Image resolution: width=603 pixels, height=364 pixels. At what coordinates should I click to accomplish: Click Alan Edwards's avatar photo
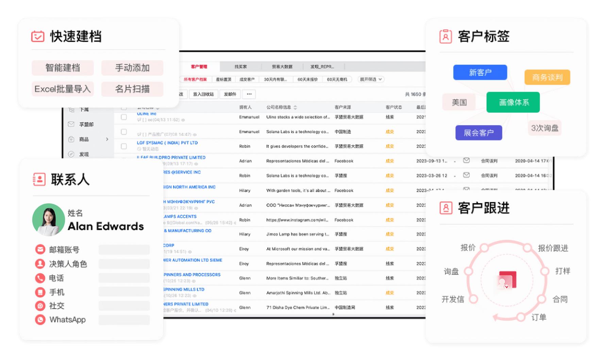(49, 219)
